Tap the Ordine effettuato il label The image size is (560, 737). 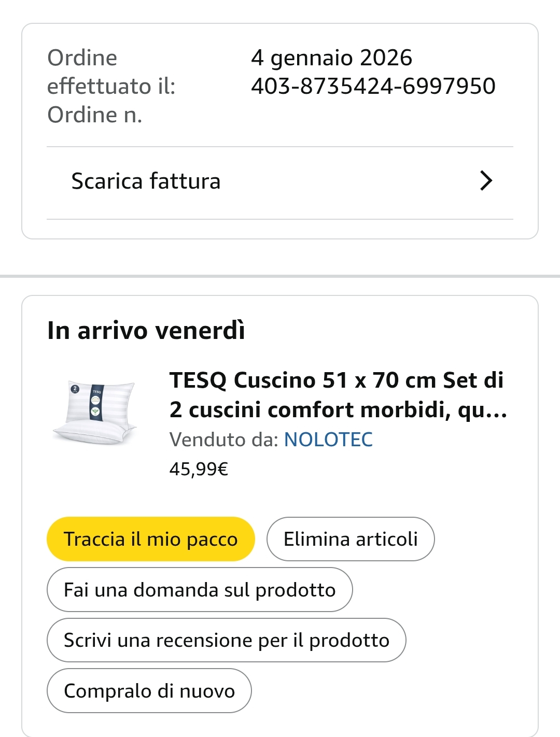point(111,72)
